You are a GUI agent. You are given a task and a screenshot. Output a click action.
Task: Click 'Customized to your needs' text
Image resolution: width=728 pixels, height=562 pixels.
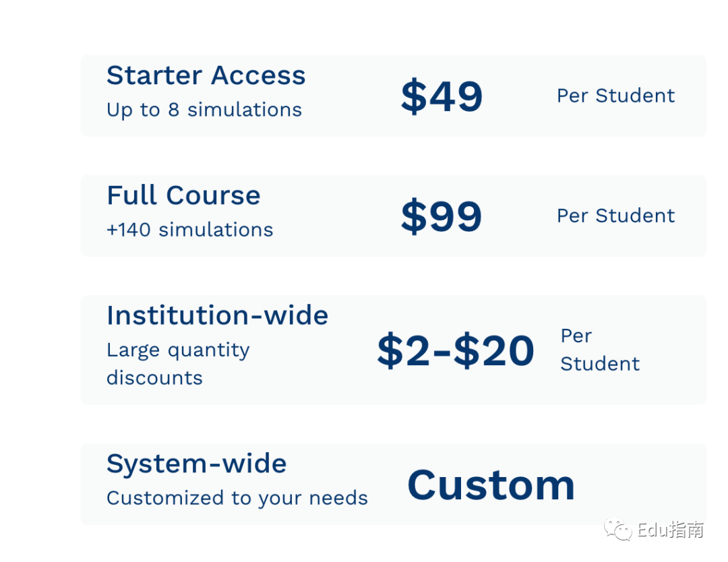click(x=237, y=499)
